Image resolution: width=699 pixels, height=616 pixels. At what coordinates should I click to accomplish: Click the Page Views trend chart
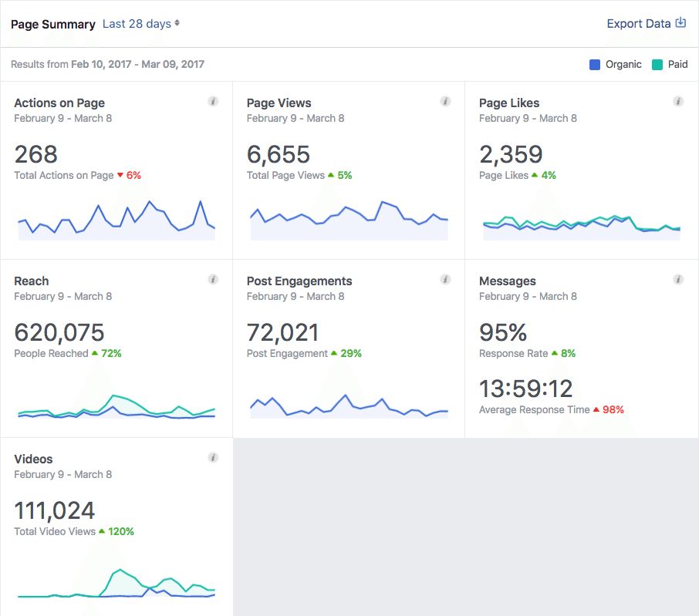[348, 220]
